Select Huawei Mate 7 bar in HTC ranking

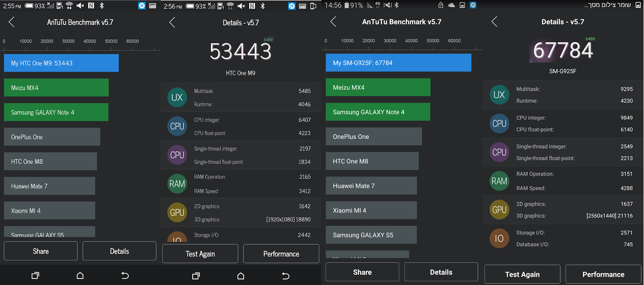point(50,186)
